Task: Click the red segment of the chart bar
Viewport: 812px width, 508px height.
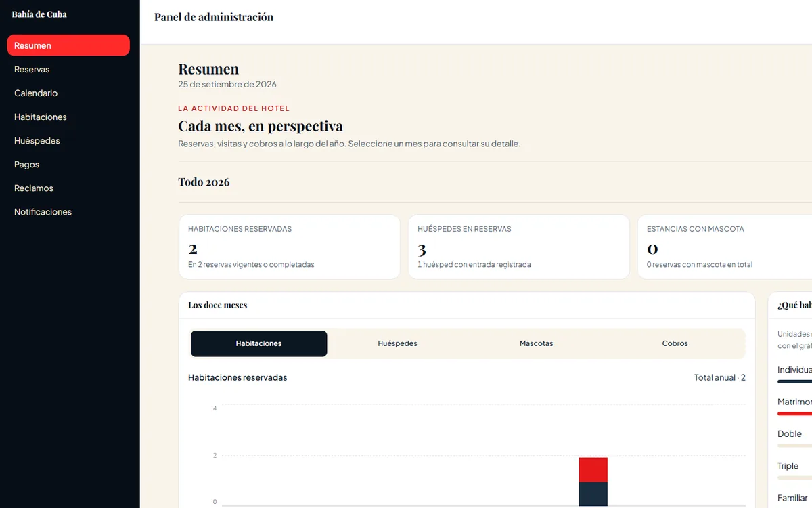Action: [593, 470]
